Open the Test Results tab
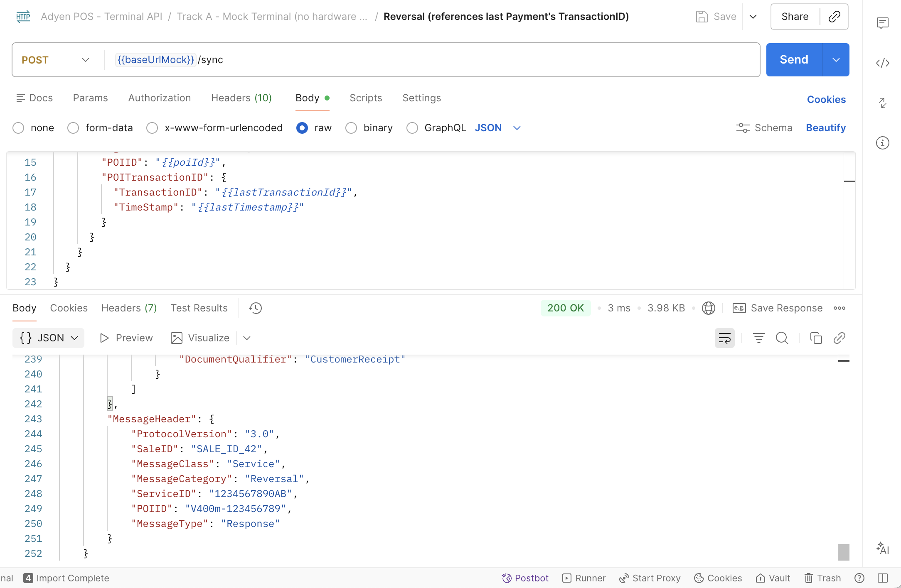901x588 pixels. point(199,308)
